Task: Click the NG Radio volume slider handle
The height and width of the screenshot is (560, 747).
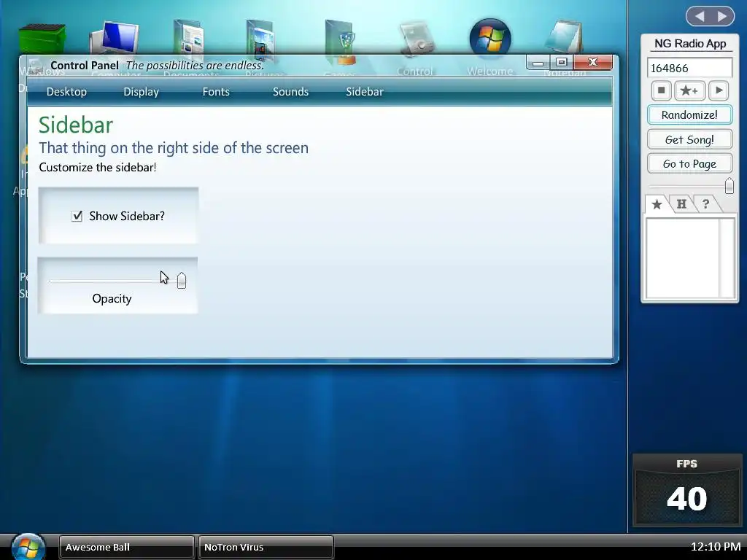Action: 729,186
